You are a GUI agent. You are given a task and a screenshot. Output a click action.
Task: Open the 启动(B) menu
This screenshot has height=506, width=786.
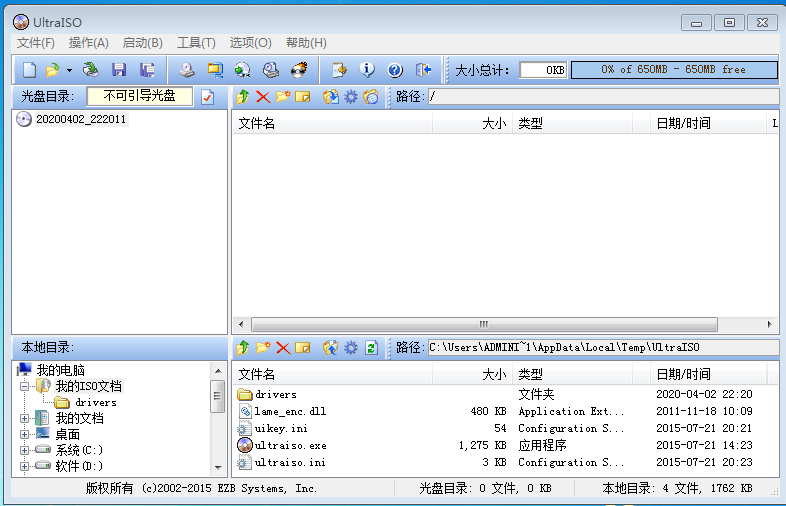(x=142, y=43)
